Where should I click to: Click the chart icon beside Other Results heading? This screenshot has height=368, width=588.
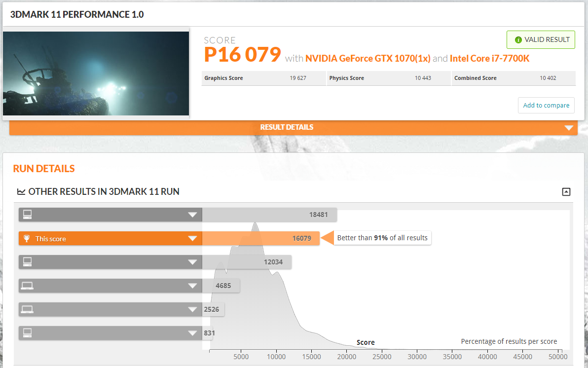pyautogui.click(x=21, y=192)
